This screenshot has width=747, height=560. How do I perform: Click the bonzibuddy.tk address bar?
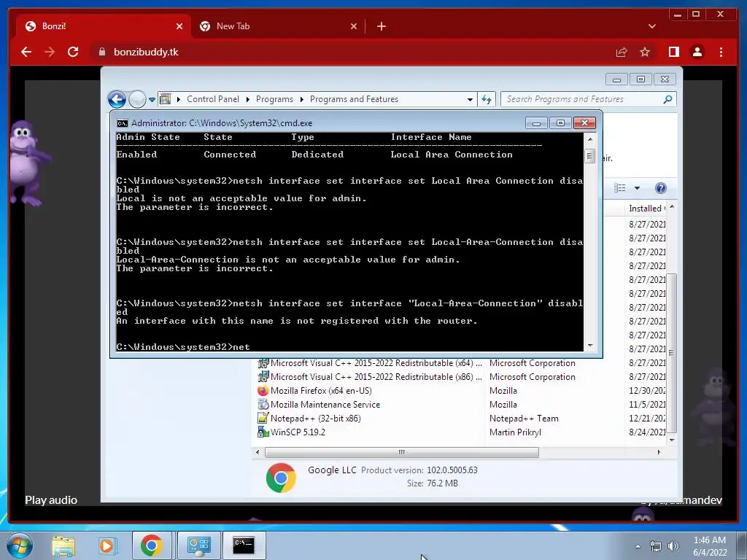pos(350,52)
